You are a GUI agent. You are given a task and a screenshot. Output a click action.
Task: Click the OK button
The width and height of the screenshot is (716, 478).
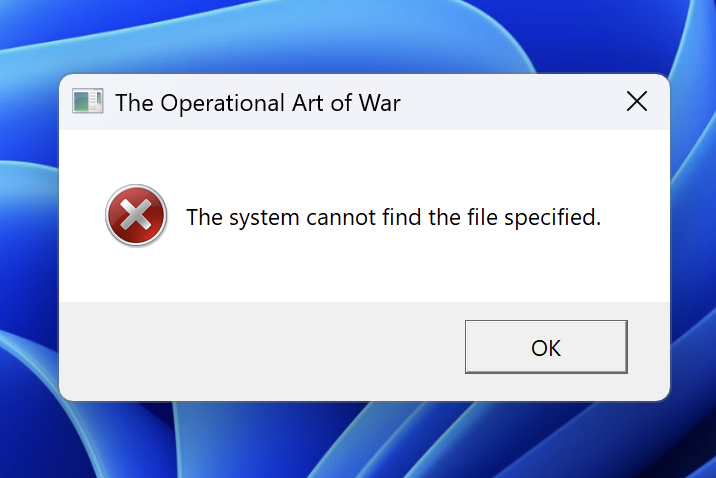point(546,347)
